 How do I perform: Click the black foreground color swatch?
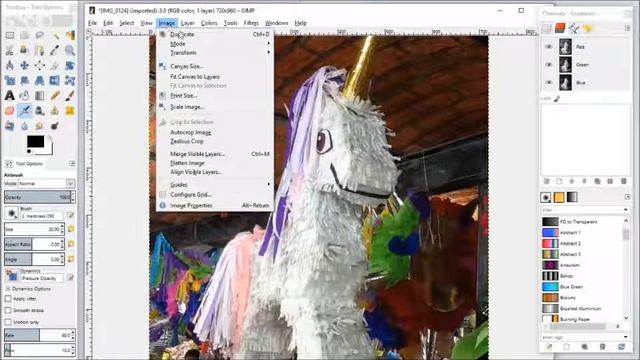pos(36,142)
